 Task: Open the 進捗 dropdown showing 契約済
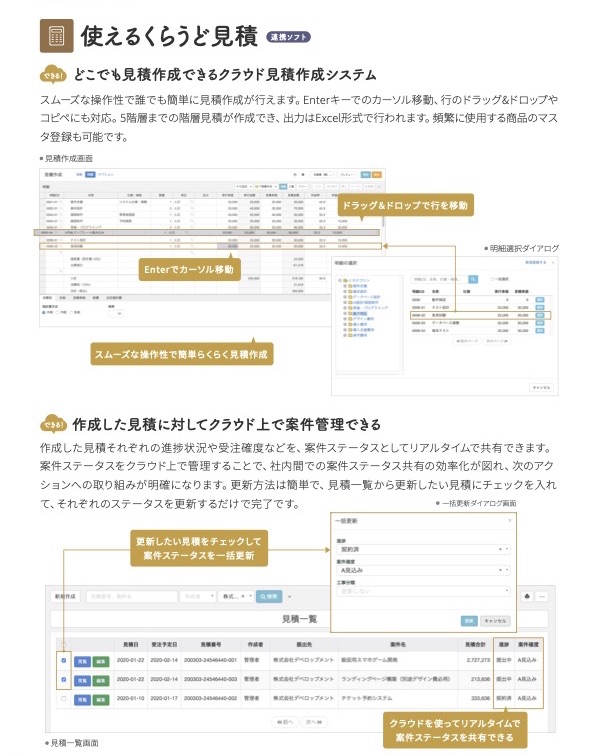click(423, 549)
